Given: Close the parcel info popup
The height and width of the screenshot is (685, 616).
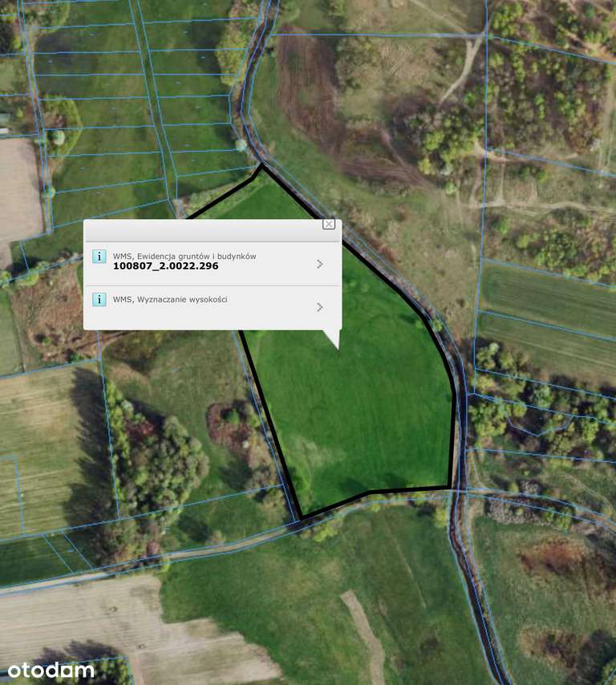Looking at the screenshot, I should 329,224.
